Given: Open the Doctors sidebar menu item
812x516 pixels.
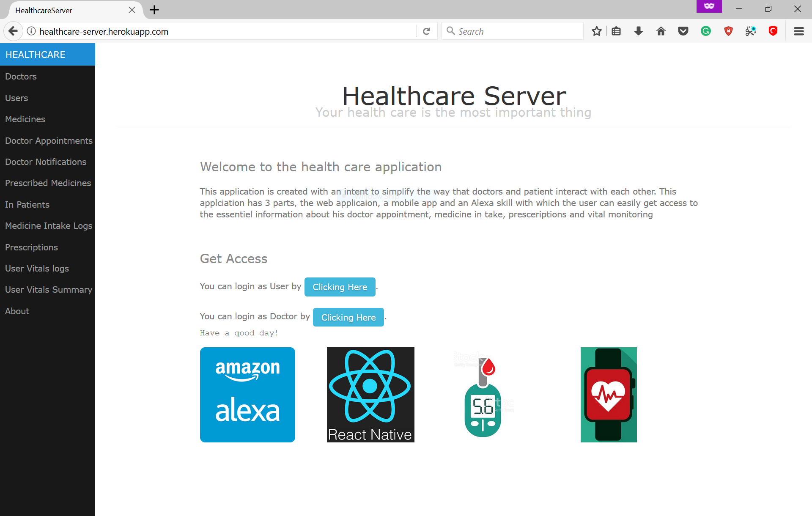Looking at the screenshot, I should tap(21, 77).
